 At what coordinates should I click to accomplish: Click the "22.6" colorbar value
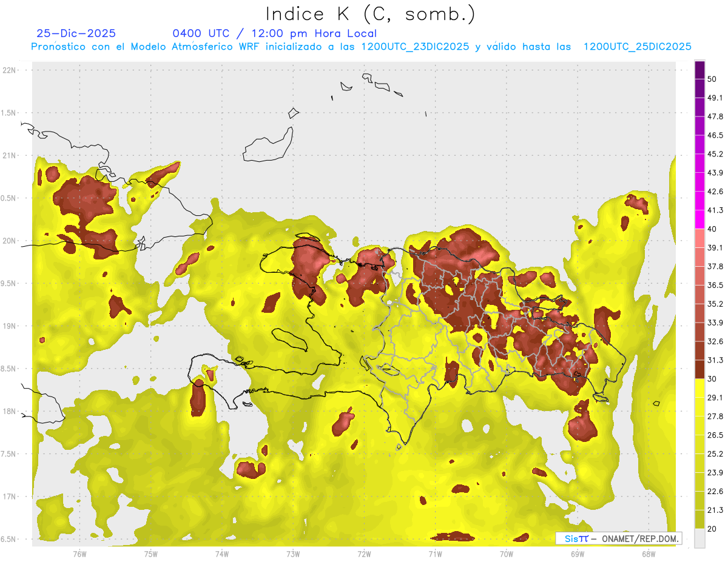click(715, 492)
